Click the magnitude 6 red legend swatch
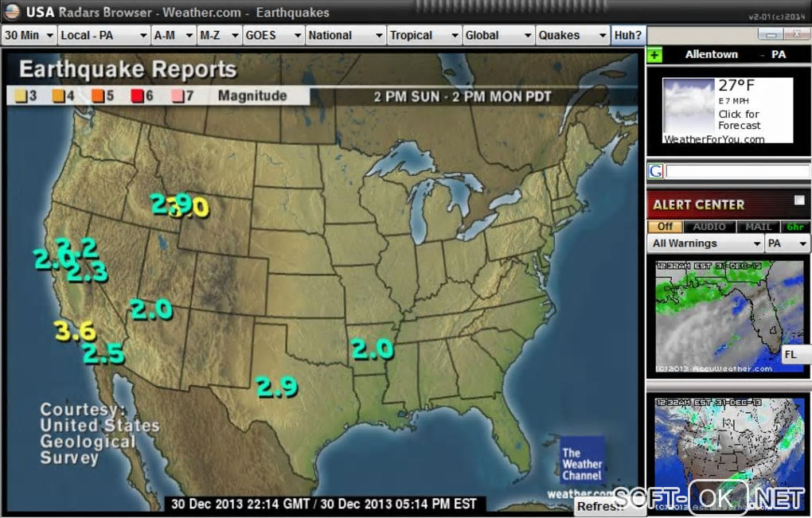Viewport: 812px width, 518px height. 137,96
